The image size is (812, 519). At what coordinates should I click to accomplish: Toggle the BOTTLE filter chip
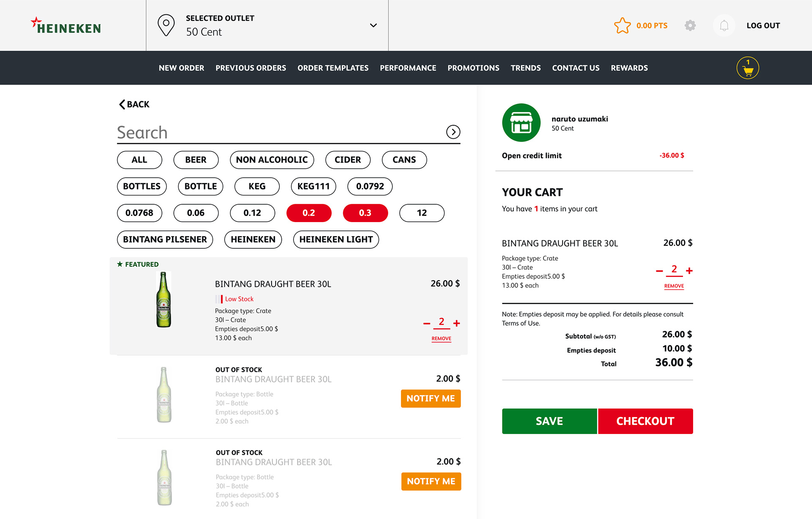click(x=200, y=187)
